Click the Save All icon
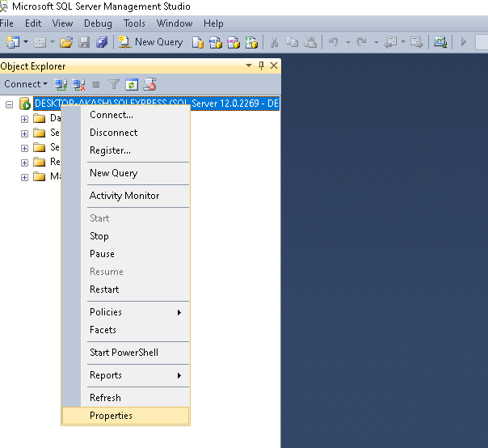This screenshot has width=488, height=448. (x=102, y=42)
